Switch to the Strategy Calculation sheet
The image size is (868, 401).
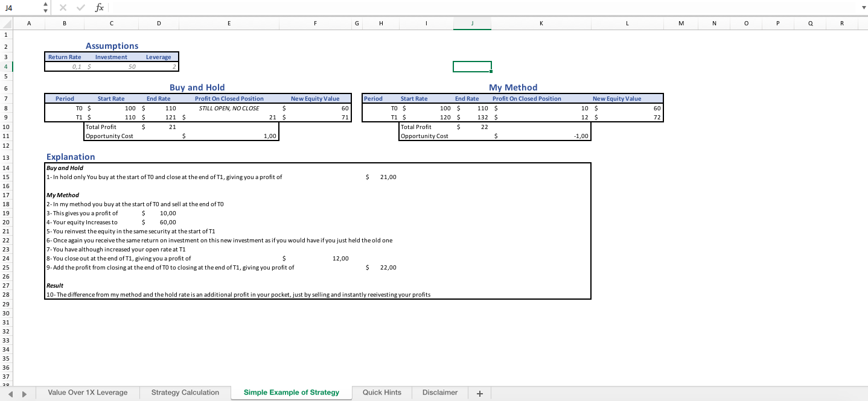185,393
